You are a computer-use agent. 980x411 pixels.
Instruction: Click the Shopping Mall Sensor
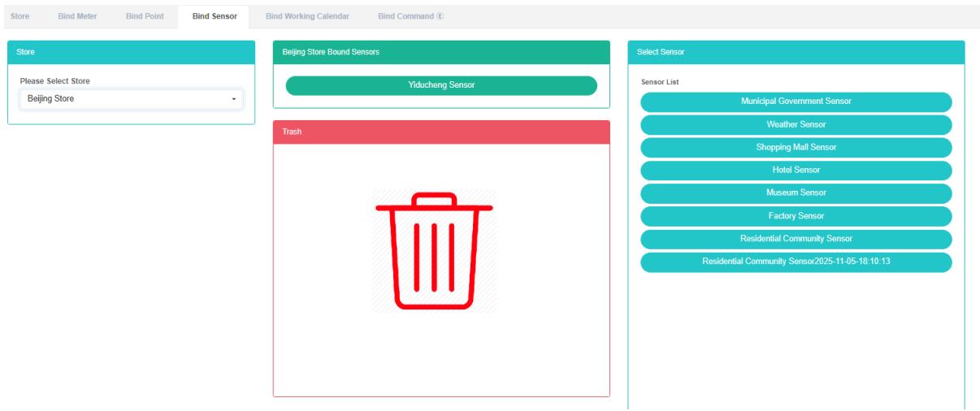(796, 147)
